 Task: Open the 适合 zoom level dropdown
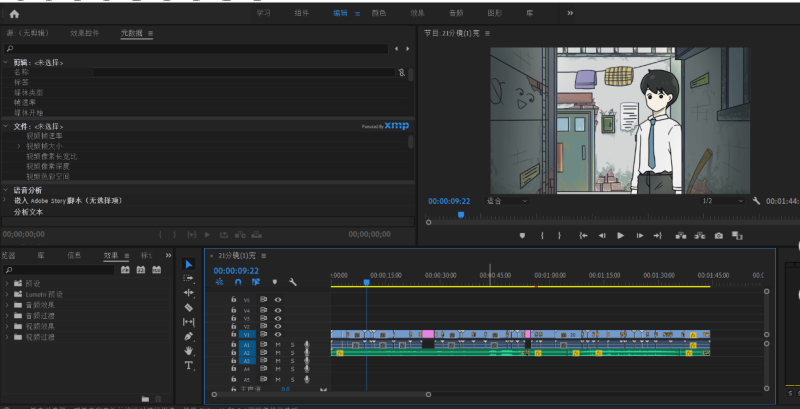[506, 201]
